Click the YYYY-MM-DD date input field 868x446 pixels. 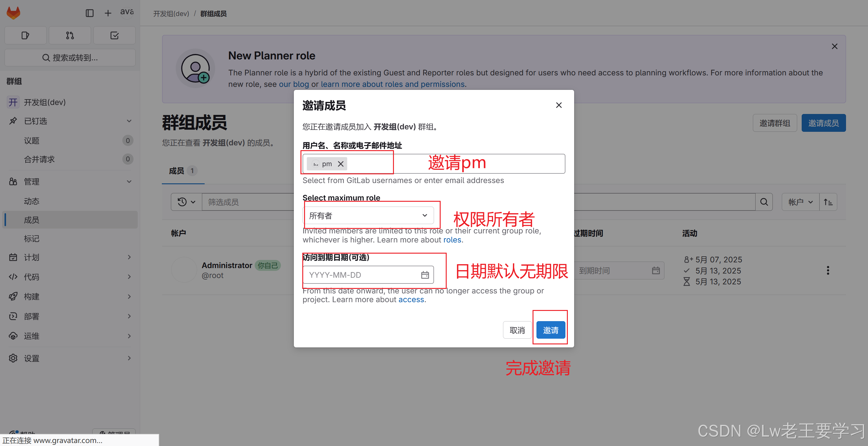360,275
